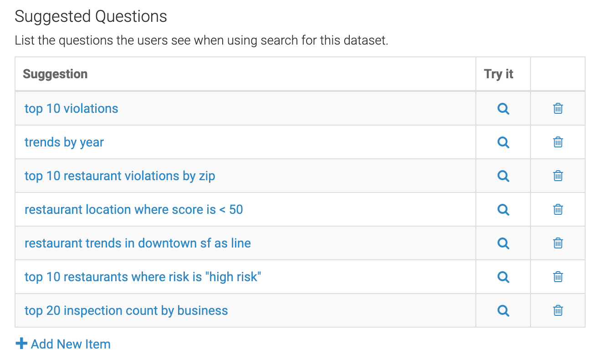Run search for "trends by year"
Screen dimensions: 592x364
[x=503, y=142]
